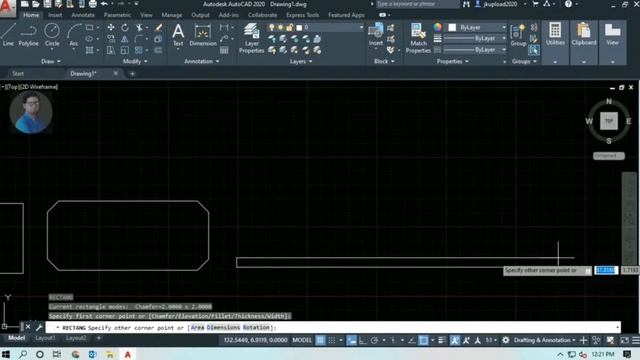Click the Table tool icon
Viewport: 640px width, 360px height.
click(224, 50)
